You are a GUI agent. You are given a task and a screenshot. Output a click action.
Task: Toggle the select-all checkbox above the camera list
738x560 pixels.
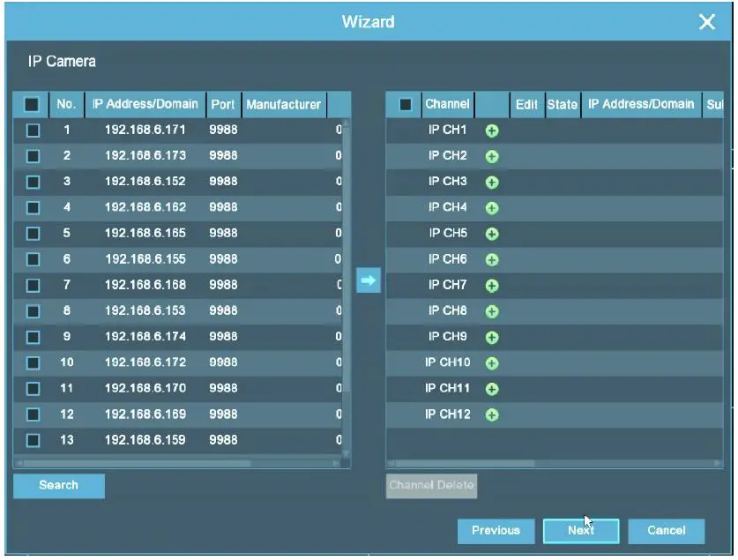tap(28, 104)
